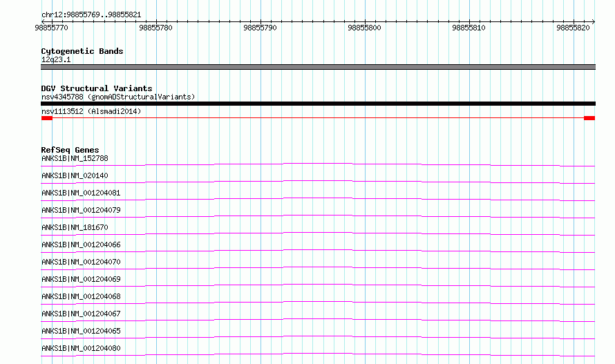Click ruler tick label 98855810
The width and height of the screenshot is (615, 364).
click(x=469, y=28)
